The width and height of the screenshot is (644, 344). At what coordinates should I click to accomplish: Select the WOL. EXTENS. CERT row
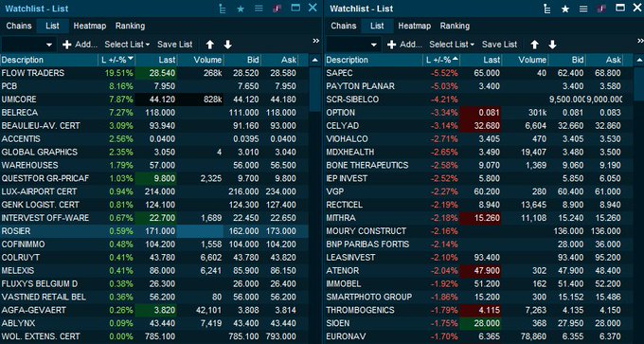pyautogui.click(x=154, y=336)
